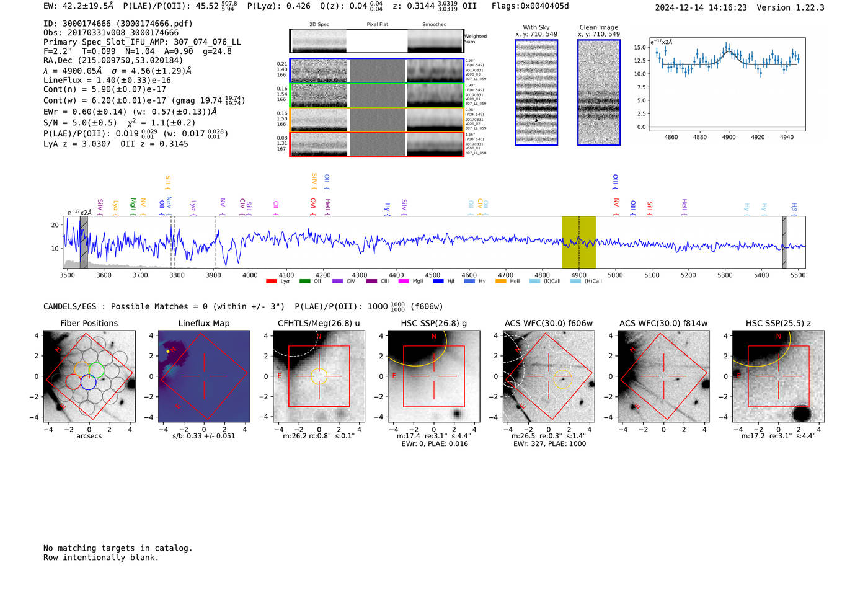Click the OII green legend swatch

click(304, 281)
